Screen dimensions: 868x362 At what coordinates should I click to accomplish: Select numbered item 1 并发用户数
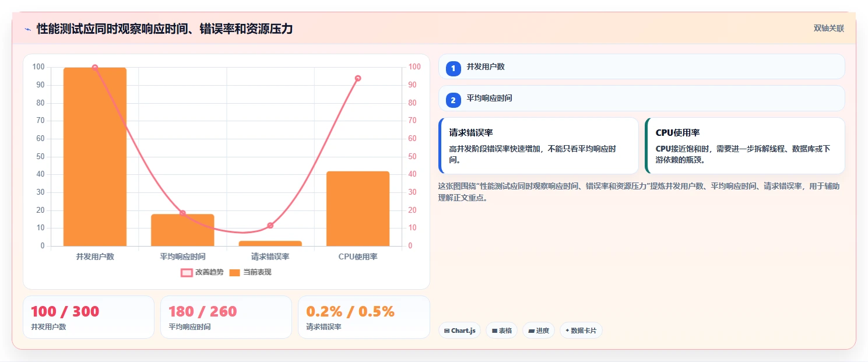click(x=641, y=66)
